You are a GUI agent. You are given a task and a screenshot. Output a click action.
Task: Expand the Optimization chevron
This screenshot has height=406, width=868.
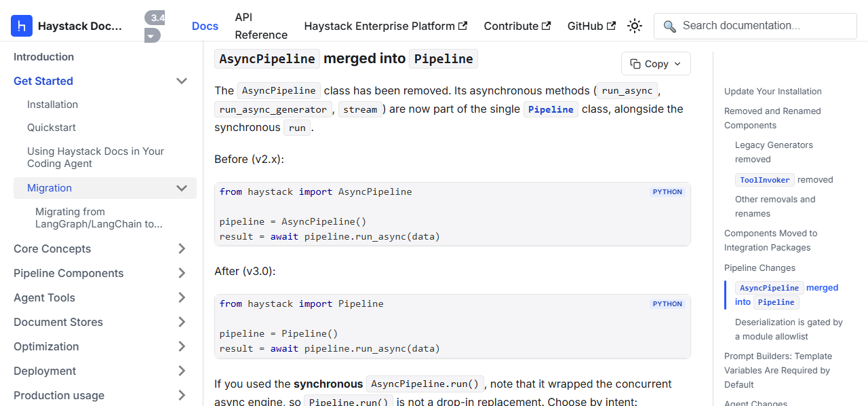coord(182,346)
